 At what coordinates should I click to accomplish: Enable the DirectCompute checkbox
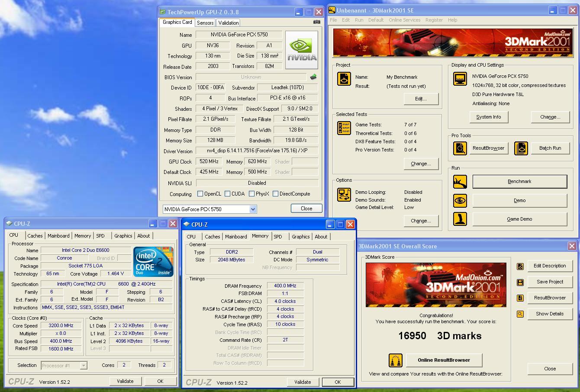pos(275,194)
